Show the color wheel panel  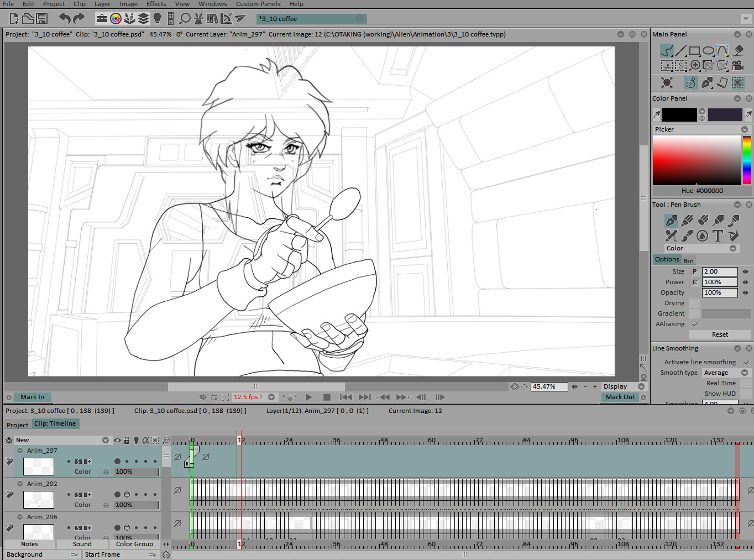click(116, 19)
